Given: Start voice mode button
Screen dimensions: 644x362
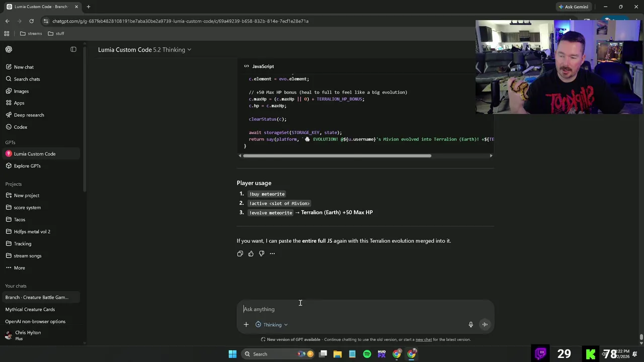Looking at the screenshot, I should pyautogui.click(x=485, y=325).
